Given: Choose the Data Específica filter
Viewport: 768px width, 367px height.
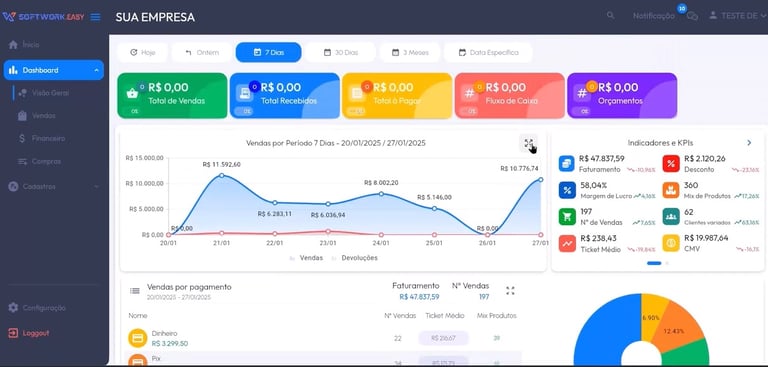Looking at the screenshot, I should tap(488, 52).
